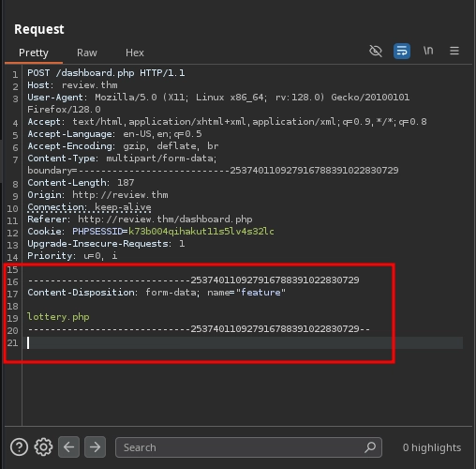
Task: Click the closing boundary line ending with '--'
Action: [x=199, y=329]
